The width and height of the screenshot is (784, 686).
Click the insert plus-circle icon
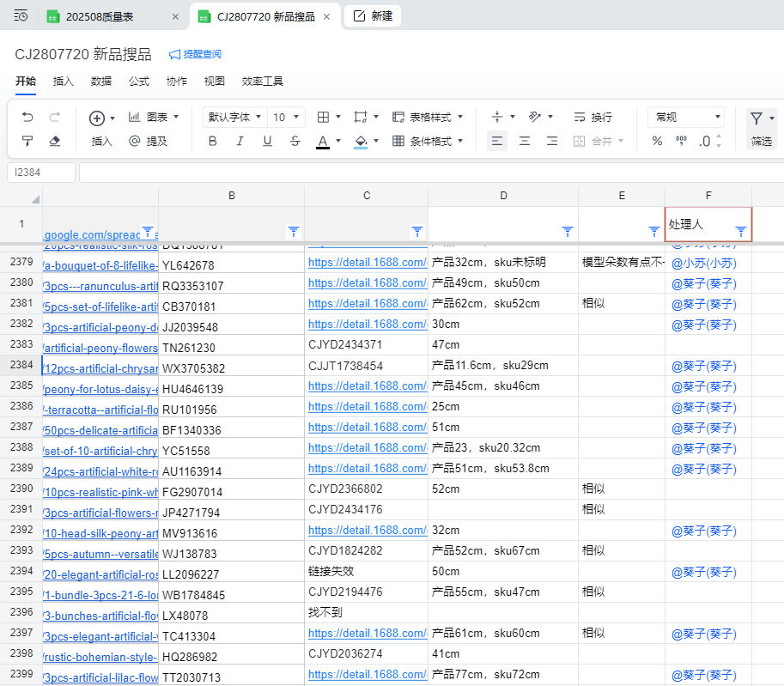pyautogui.click(x=97, y=118)
